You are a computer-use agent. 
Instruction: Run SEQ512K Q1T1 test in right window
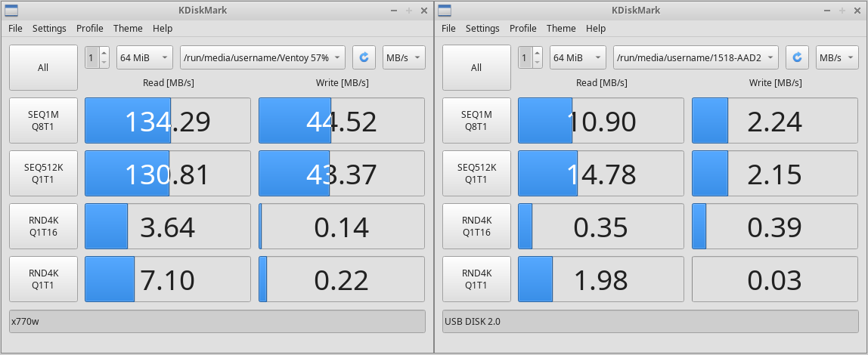[x=476, y=173]
